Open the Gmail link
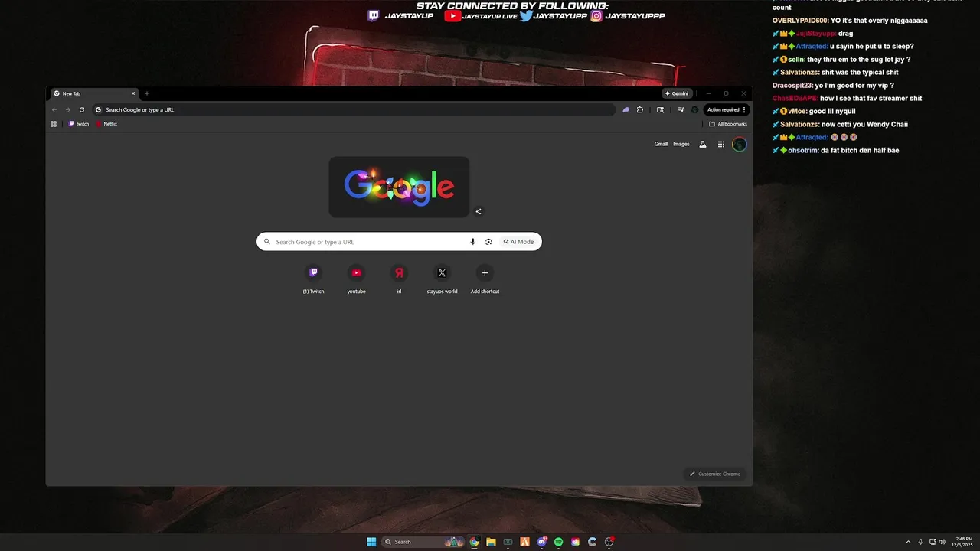The image size is (980, 551). [661, 144]
